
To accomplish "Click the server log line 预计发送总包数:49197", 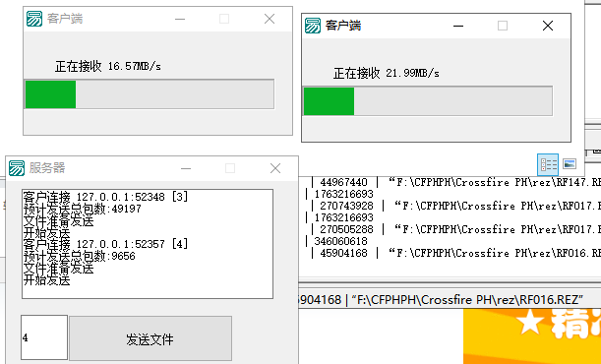I will click(82, 209).
